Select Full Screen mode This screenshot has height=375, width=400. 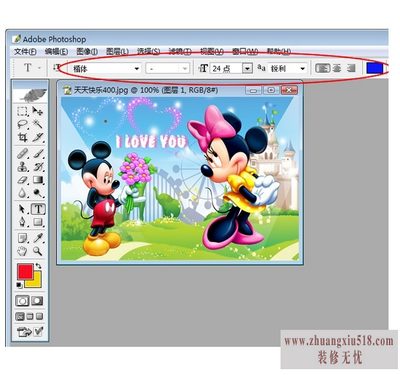[39, 316]
